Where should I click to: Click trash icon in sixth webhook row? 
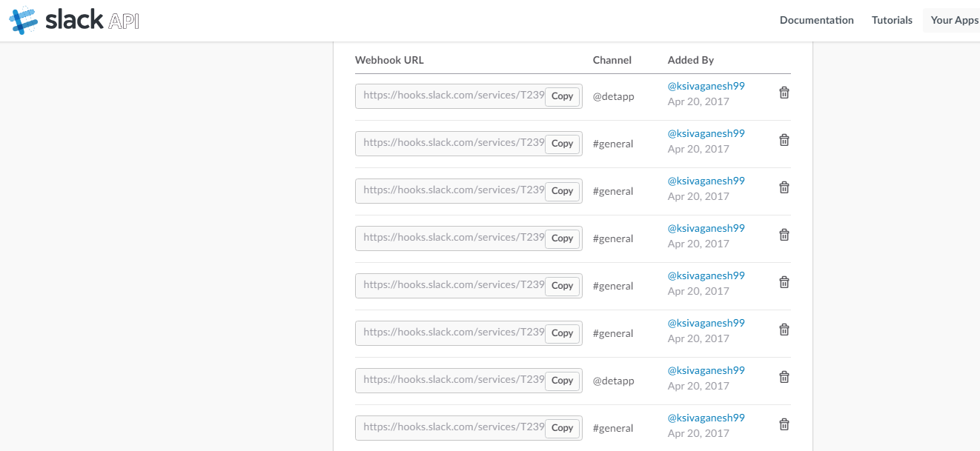[784, 330]
